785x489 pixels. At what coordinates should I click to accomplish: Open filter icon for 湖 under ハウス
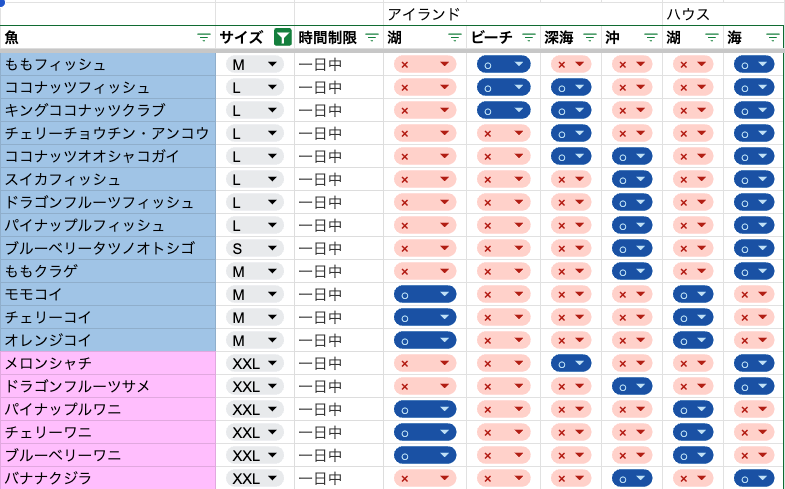(x=711, y=38)
